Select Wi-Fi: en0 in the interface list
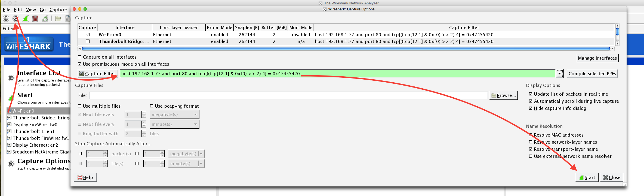The height and width of the screenshot is (196, 644). [x=39, y=111]
